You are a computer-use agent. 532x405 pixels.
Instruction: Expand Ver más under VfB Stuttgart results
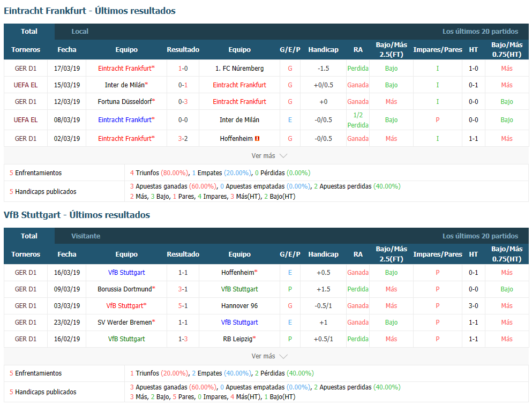point(269,356)
